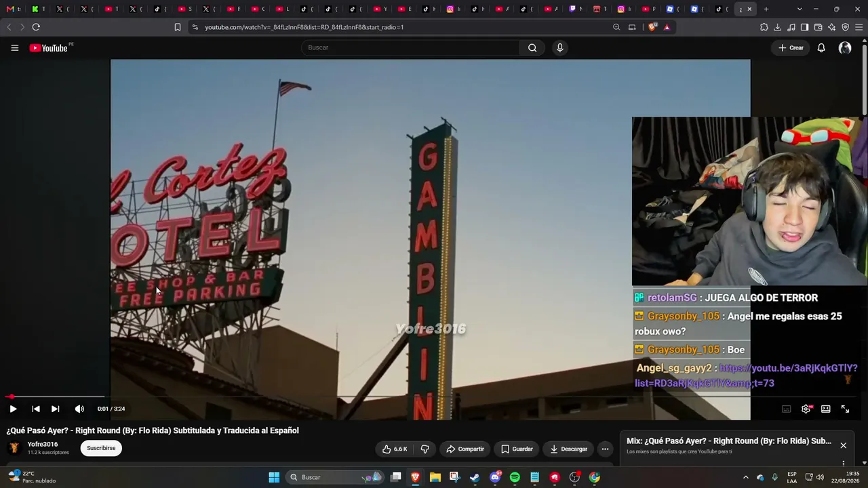Open Brave Shields lion icon

pos(652,27)
